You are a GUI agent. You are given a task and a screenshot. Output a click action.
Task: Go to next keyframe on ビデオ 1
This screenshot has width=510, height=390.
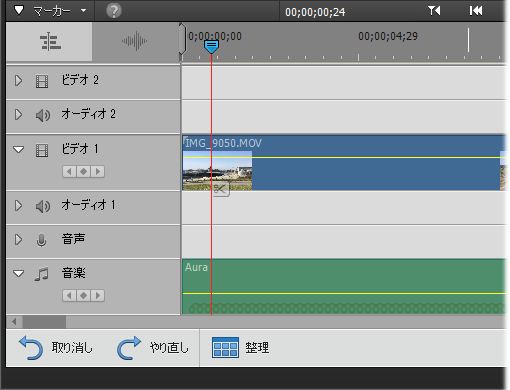point(98,172)
